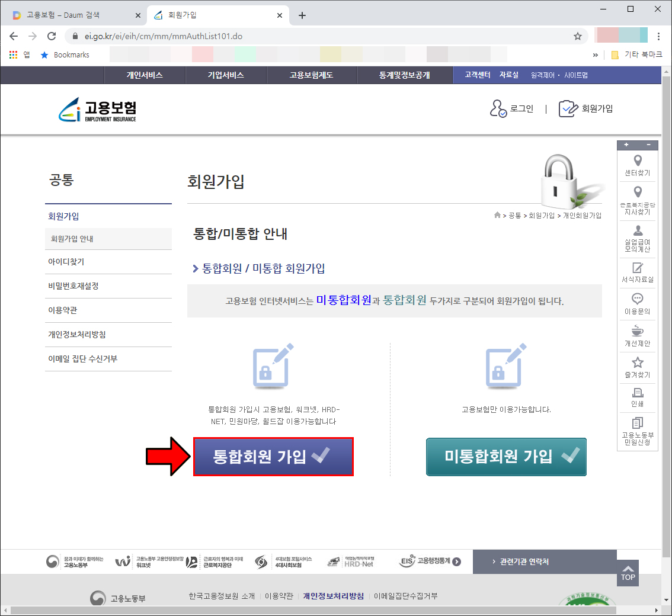The image size is (672, 616).
Task: Decrease quick menu size with minus
Action: click(x=648, y=145)
